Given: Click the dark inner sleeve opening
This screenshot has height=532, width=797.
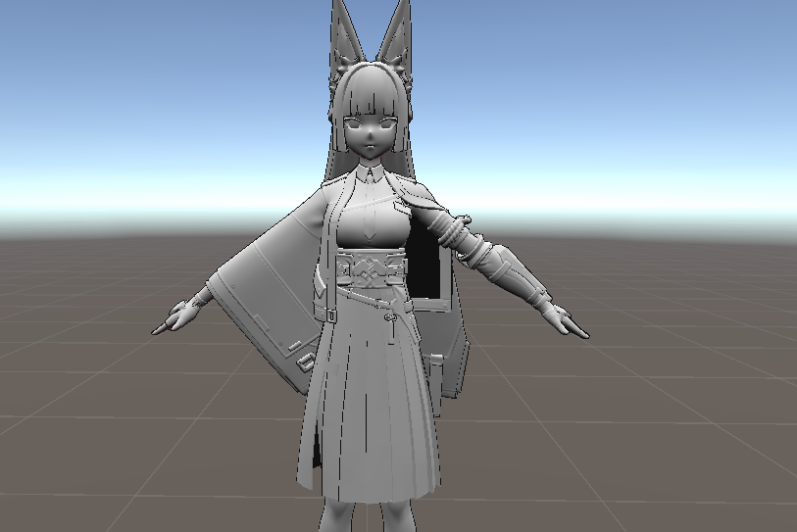Looking at the screenshot, I should click(428, 253).
